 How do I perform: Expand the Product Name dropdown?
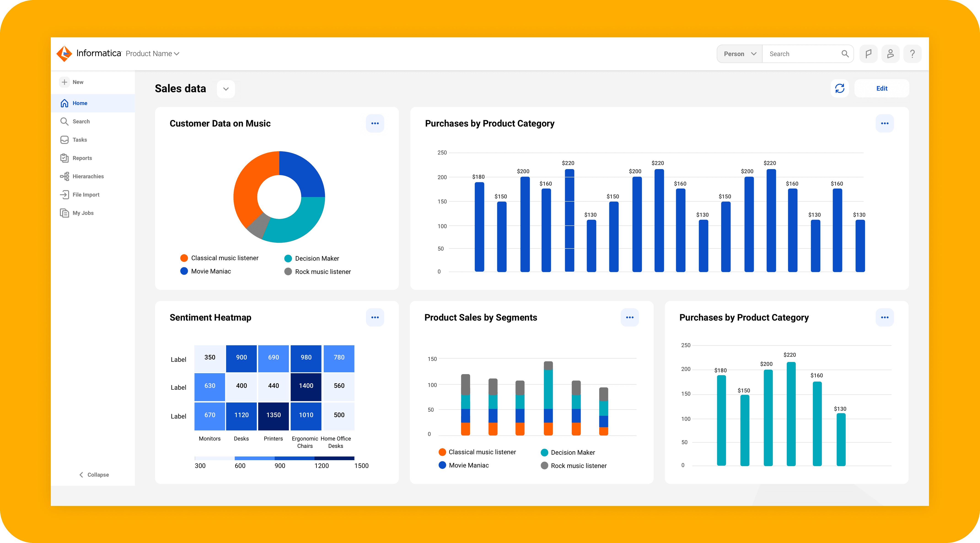click(152, 54)
